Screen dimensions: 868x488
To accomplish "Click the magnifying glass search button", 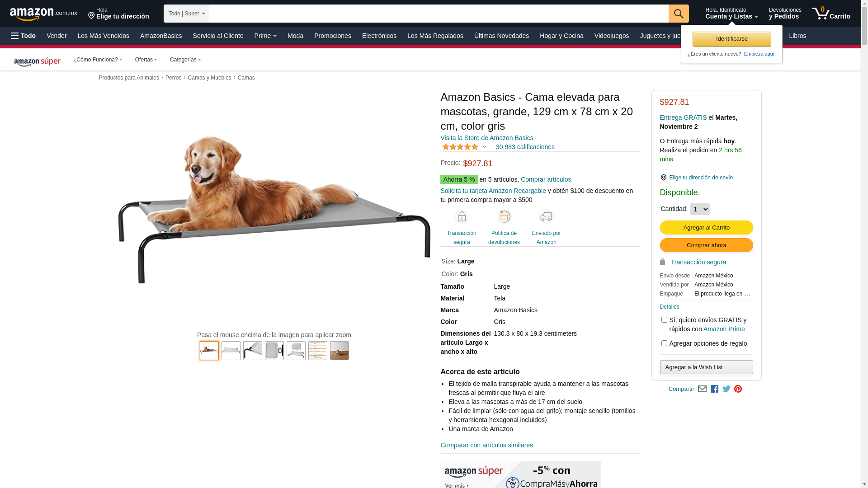I will (678, 14).
